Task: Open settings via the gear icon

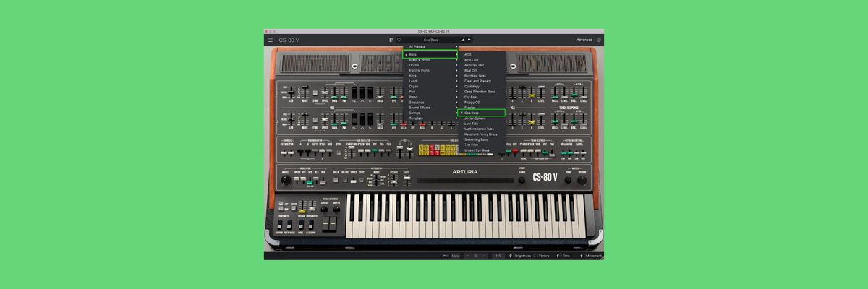Action: (599, 40)
